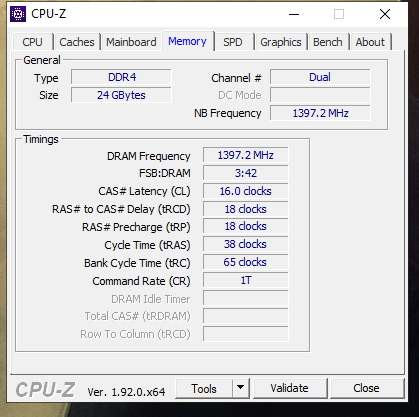This screenshot has height=417, width=419.
Task: Go to the About tab
Action: pos(370,42)
